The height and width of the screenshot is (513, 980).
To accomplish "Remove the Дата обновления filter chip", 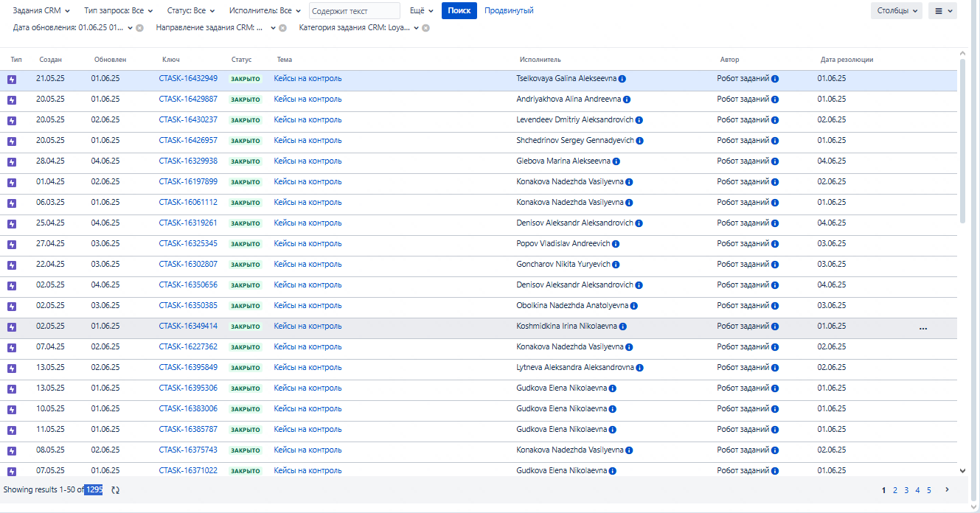I will [x=139, y=28].
